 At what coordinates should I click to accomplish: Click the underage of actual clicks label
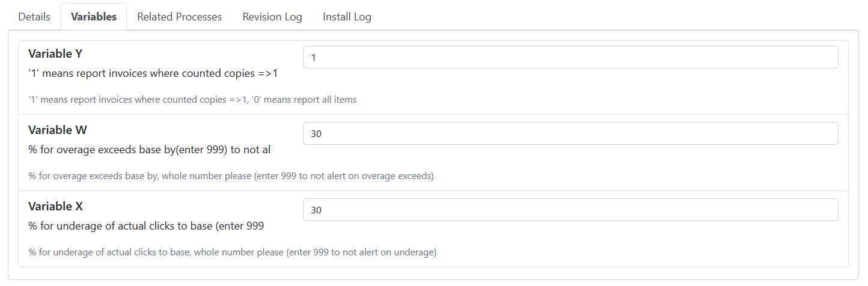click(146, 226)
